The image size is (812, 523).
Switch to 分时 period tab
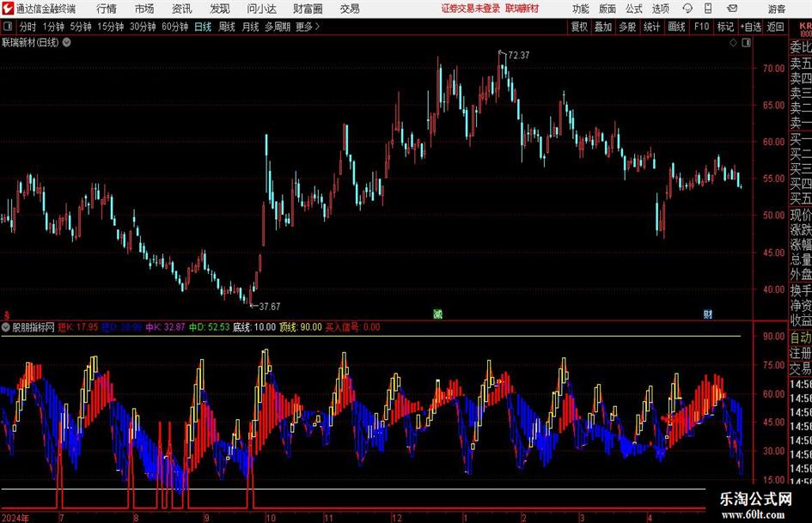click(28, 27)
